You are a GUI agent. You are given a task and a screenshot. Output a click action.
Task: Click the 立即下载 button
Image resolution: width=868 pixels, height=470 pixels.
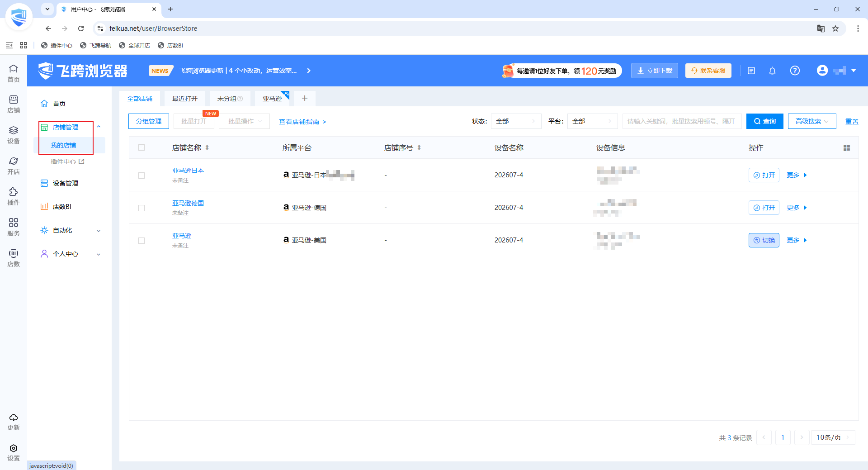pos(655,71)
